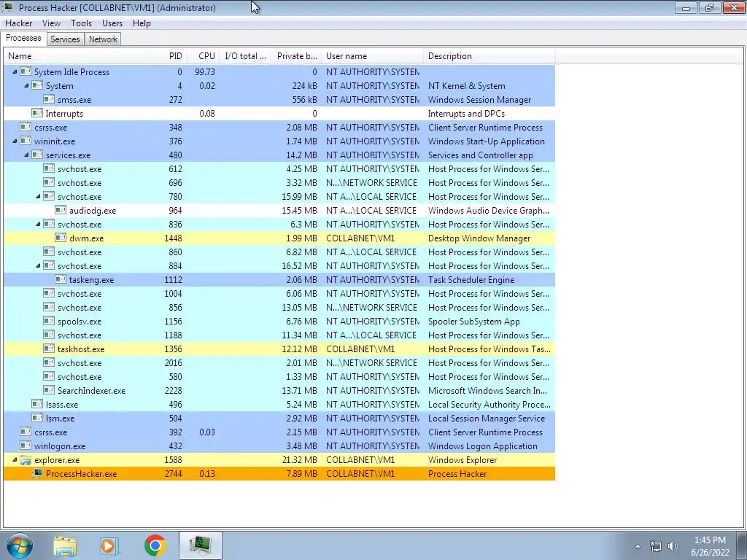Click Desktop Window Manager description text
The image size is (747, 560).
pos(479,238)
